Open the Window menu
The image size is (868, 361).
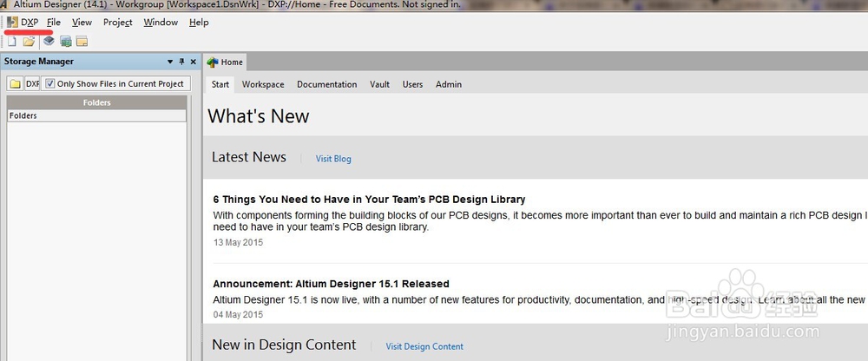click(161, 23)
